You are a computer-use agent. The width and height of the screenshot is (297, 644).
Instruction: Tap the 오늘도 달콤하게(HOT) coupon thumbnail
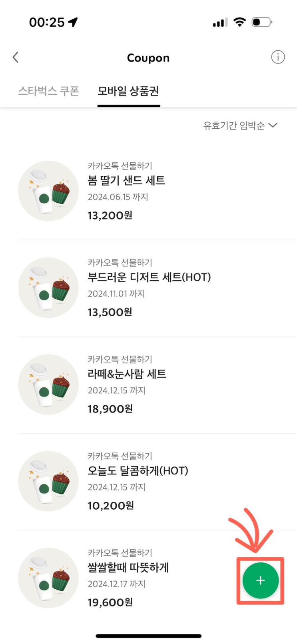(48, 481)
